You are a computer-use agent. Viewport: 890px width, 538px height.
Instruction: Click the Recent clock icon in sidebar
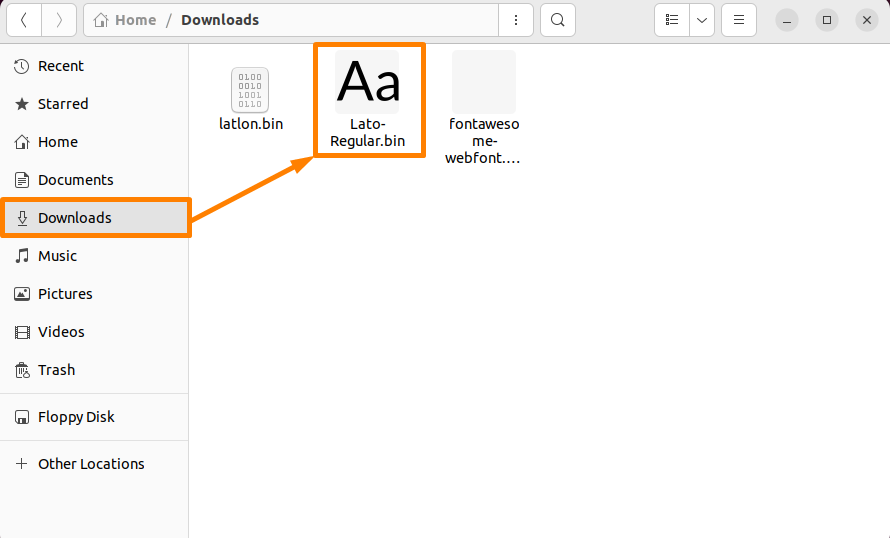point(22,66)
